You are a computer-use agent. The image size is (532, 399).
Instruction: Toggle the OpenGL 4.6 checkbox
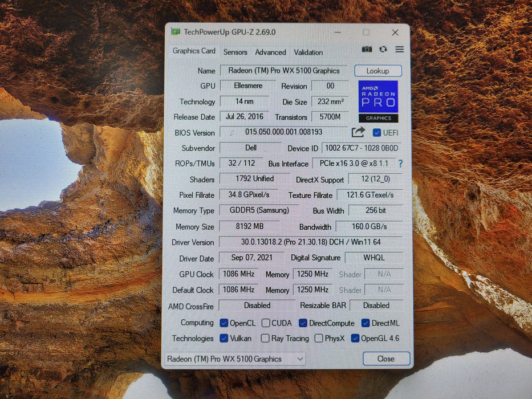355,338
